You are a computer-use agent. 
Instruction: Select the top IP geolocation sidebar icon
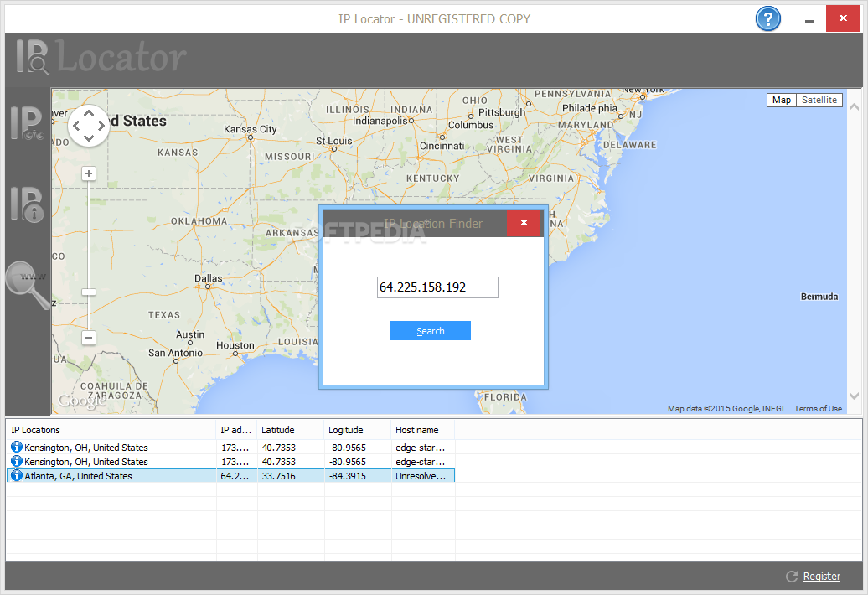click(x=27, y=122)
